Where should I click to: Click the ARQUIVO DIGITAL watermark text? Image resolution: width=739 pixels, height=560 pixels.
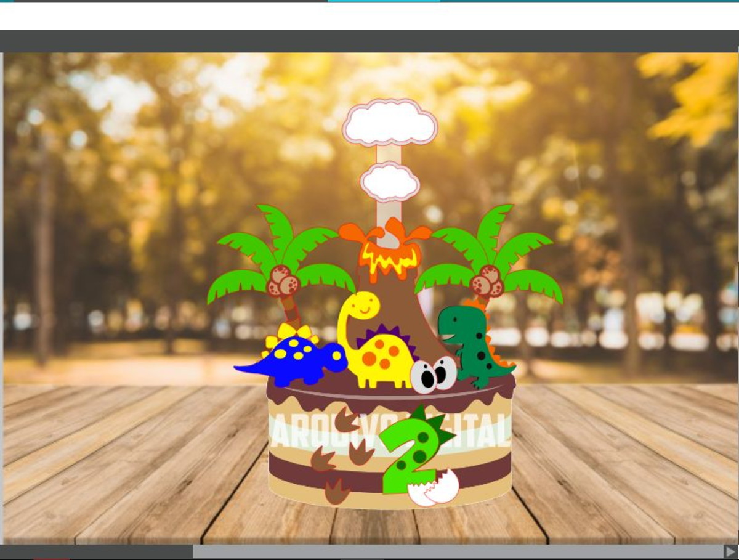[x=390, y=430]
